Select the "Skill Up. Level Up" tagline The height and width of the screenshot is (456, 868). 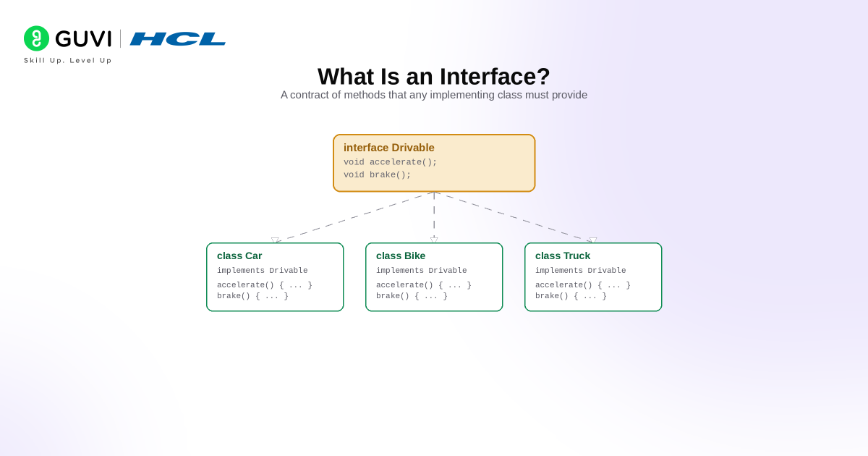pos(68,61)
